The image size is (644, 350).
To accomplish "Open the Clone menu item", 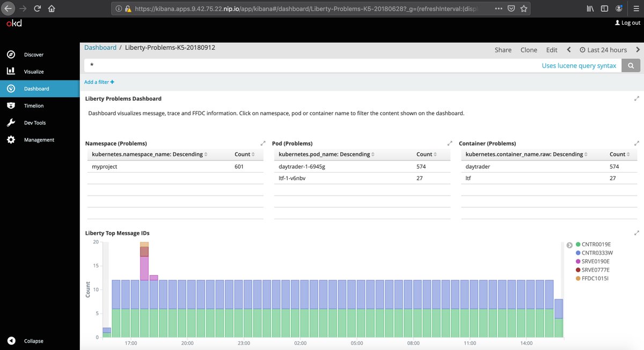I will click(529, 50).
